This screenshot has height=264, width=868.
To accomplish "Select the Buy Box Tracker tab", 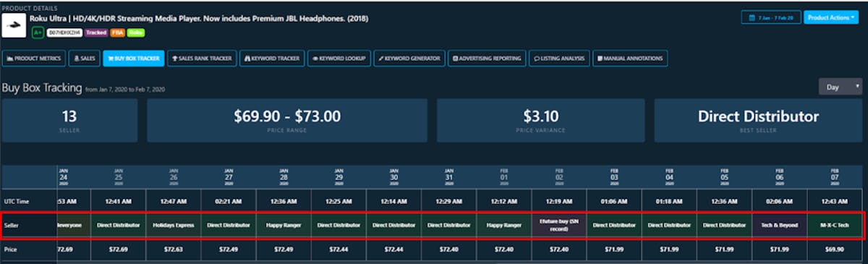I will tap(134, 58).
